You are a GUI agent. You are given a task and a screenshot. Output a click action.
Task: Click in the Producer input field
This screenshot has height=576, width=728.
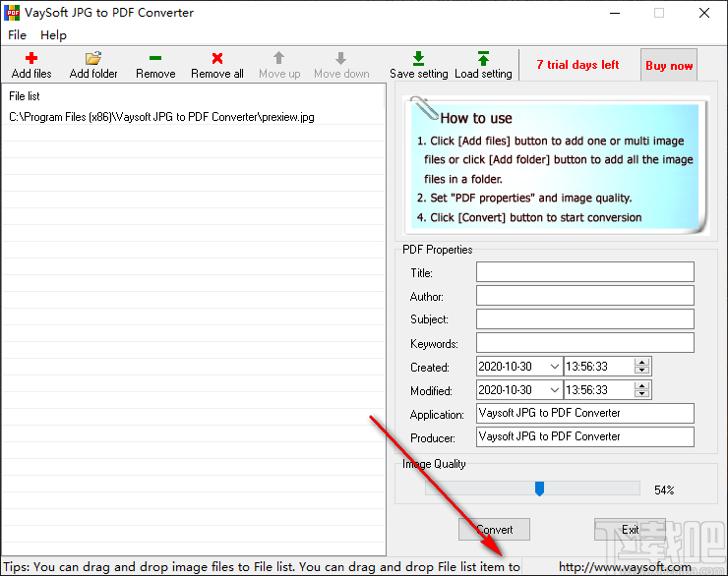pyautogui.click(x=585, y=436)
